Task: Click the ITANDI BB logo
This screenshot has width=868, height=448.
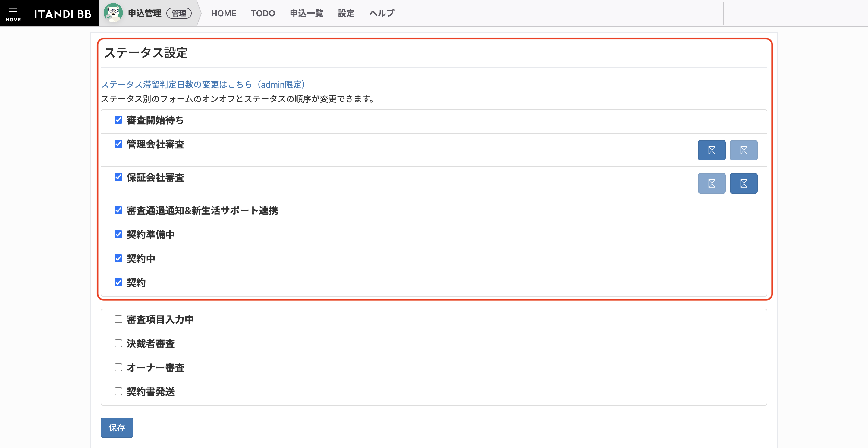Action: (63, 14)
